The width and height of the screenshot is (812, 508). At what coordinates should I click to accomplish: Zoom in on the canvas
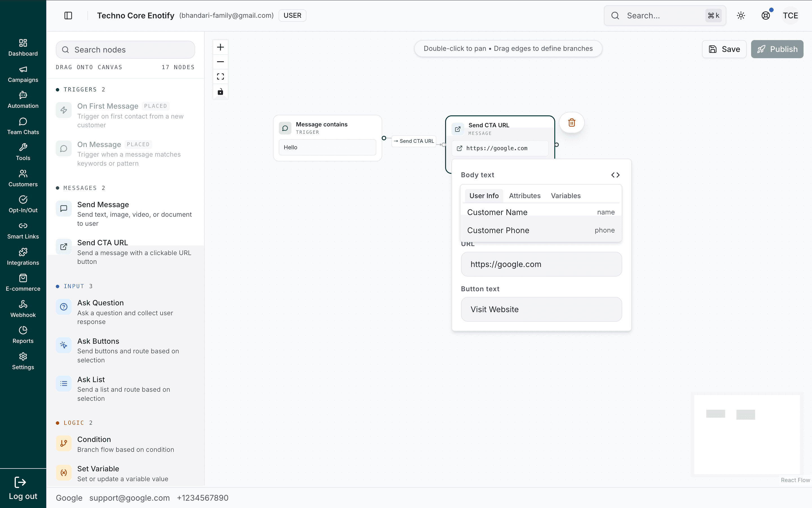coord(220,47)
